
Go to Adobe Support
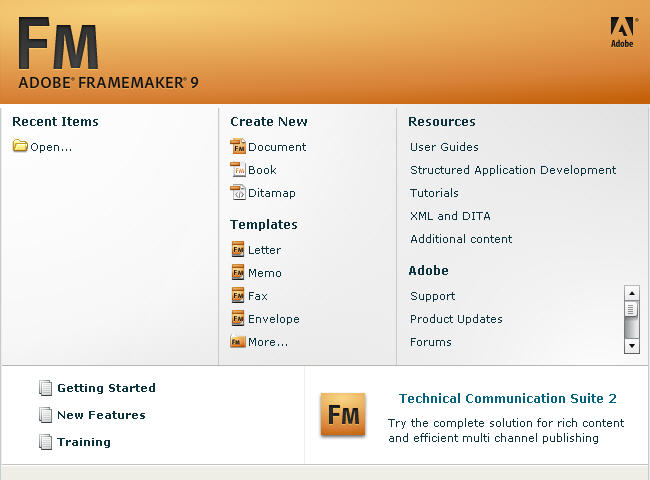(432, 296)
